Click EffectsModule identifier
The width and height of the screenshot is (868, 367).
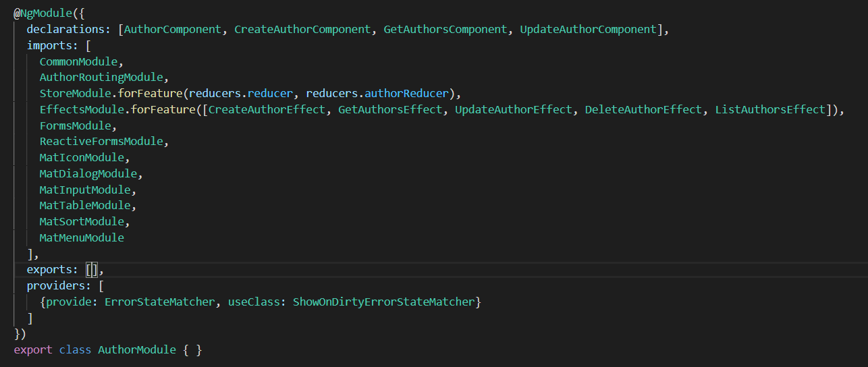tap(82, 109)
